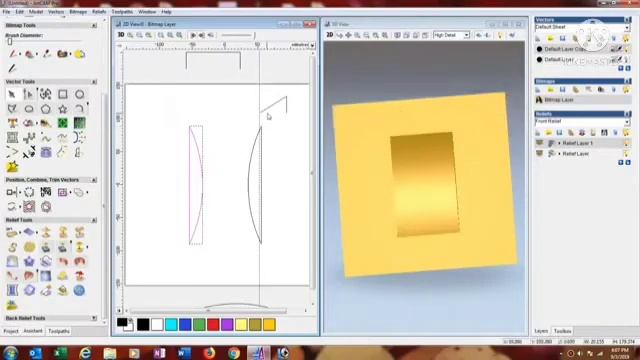
Task: Collapse the Vector Tools section
Action: tap(94, 82)
